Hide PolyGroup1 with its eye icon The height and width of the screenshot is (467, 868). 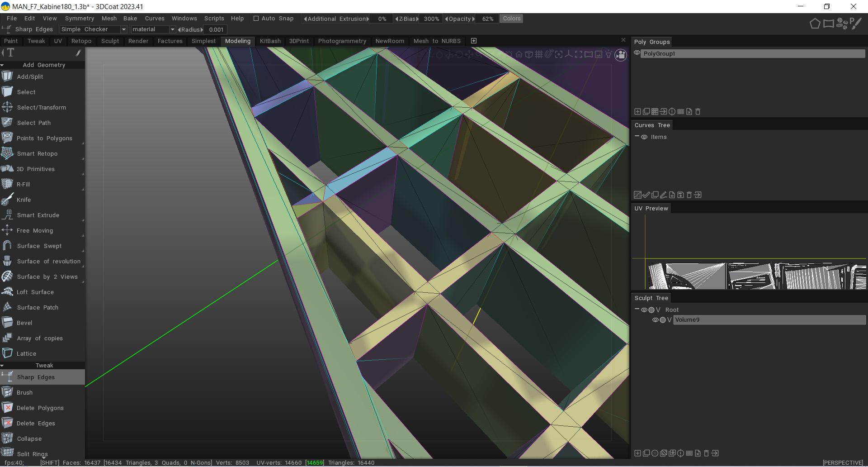click(x=637, y=53)
